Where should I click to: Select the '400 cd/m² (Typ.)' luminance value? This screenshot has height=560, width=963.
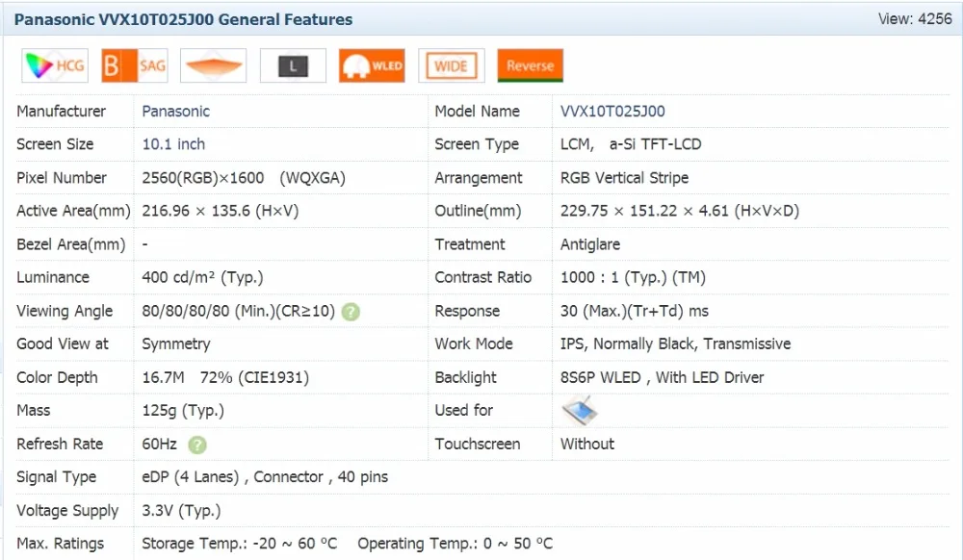[202, 277]
